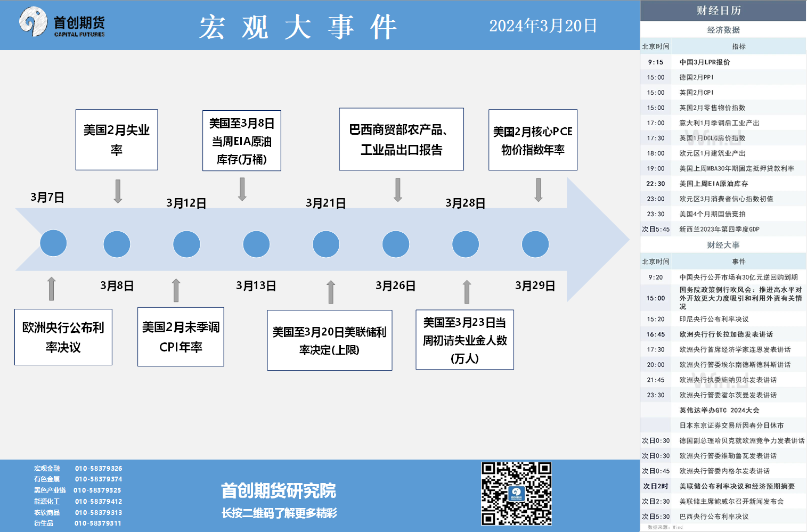Select the 3月26日 timeline circle

(x=396, y=244)
